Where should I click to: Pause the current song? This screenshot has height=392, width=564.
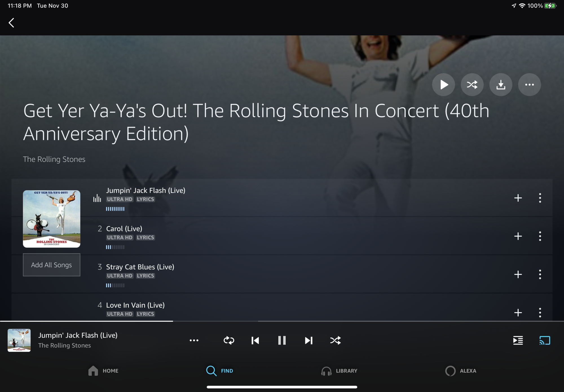pos(282,340)
